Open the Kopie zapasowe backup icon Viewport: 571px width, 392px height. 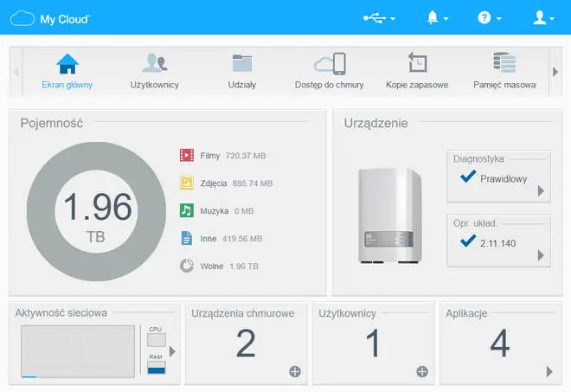[417, 62]
